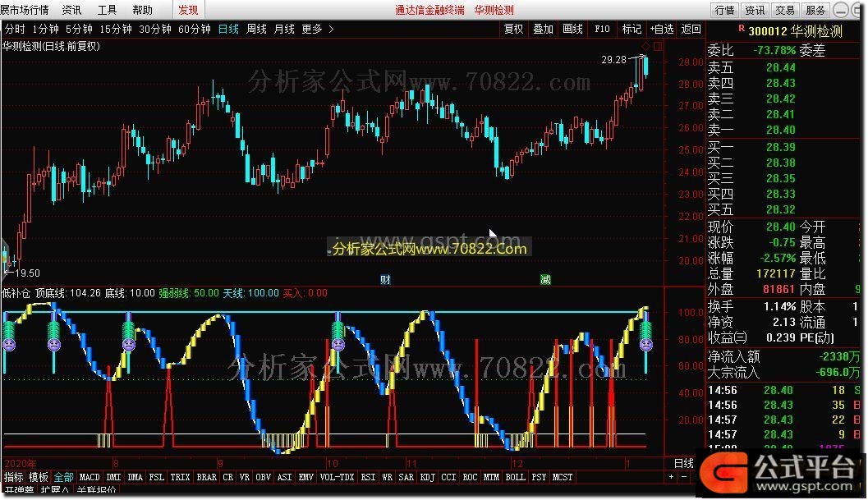Click the 模板 tab at the bottom
Screen dimensions: 868x500
click(39, 477)
